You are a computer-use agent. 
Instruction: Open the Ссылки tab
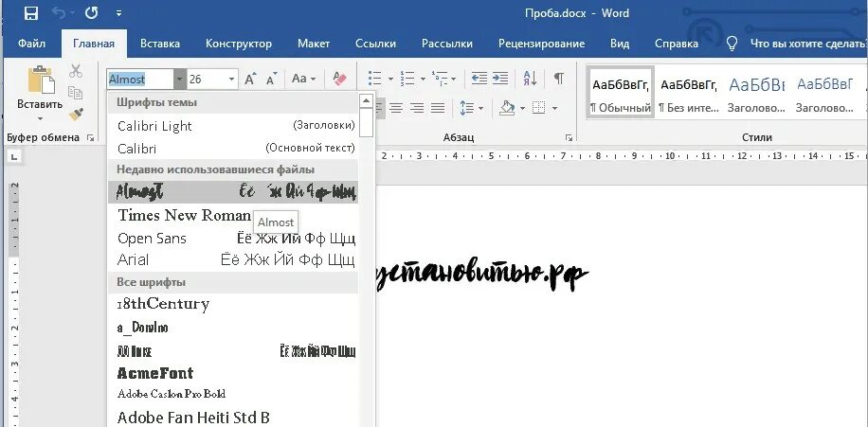(375, 44)
